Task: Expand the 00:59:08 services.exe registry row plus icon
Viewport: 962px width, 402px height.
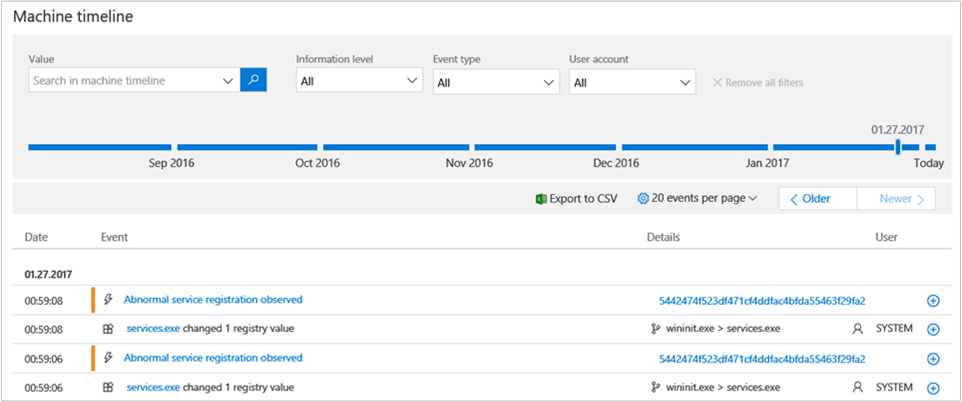Action: (x=933, y=329)
